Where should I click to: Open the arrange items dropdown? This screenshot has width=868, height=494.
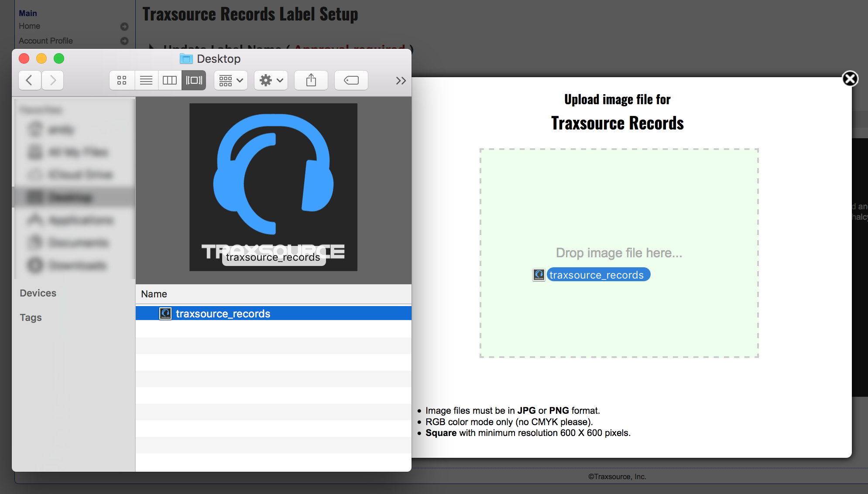click(231, 80)
